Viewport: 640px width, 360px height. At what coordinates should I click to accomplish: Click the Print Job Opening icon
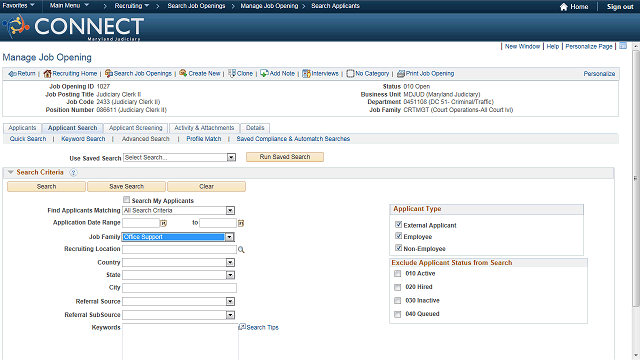pyautogui.click(x=401, y=73)
